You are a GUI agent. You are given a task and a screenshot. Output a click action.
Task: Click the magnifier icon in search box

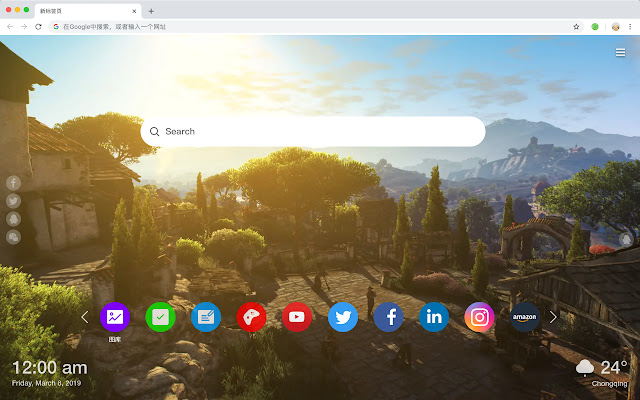pos(154,131)
